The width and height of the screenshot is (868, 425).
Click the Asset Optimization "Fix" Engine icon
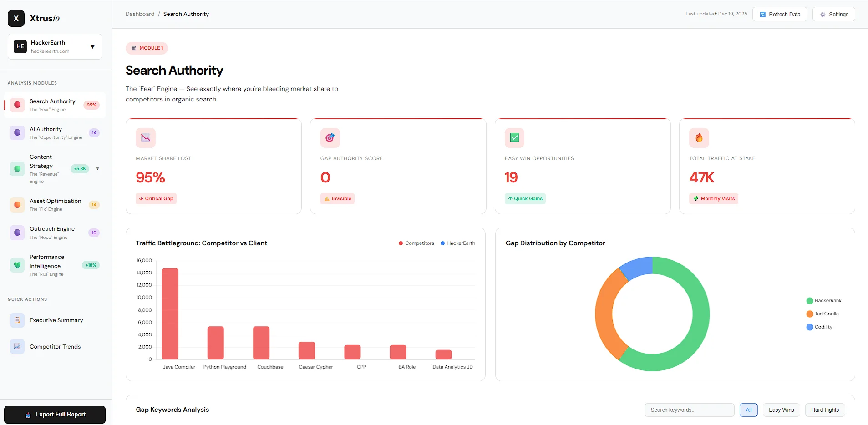click(17, 205)
